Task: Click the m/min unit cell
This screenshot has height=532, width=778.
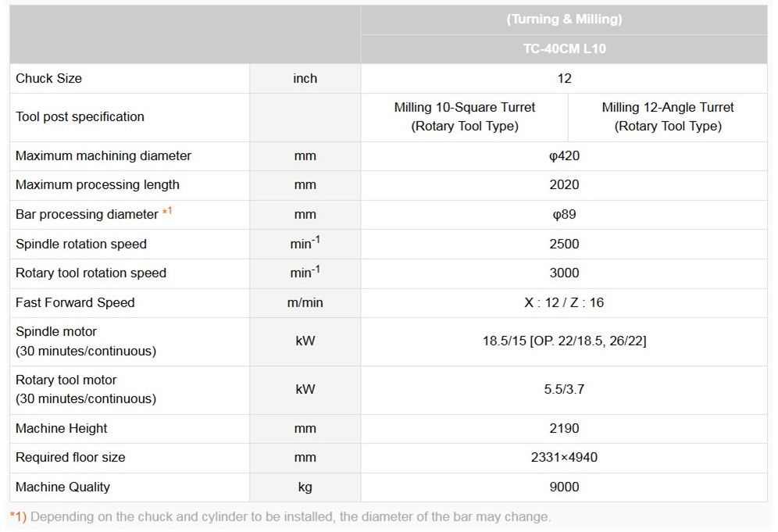Action: point(305,302)
